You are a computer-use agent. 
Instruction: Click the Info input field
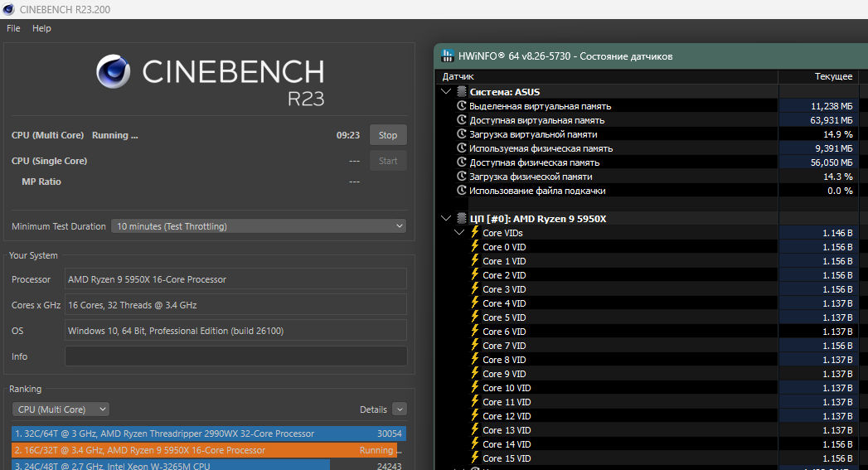click(235, 356)
